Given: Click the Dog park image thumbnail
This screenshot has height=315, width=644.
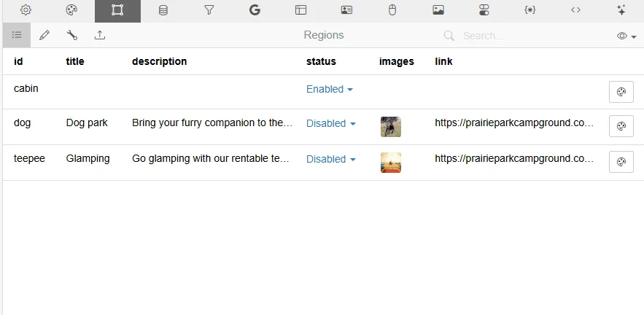Looking at the screenshot, I should [x=391, y=127].
